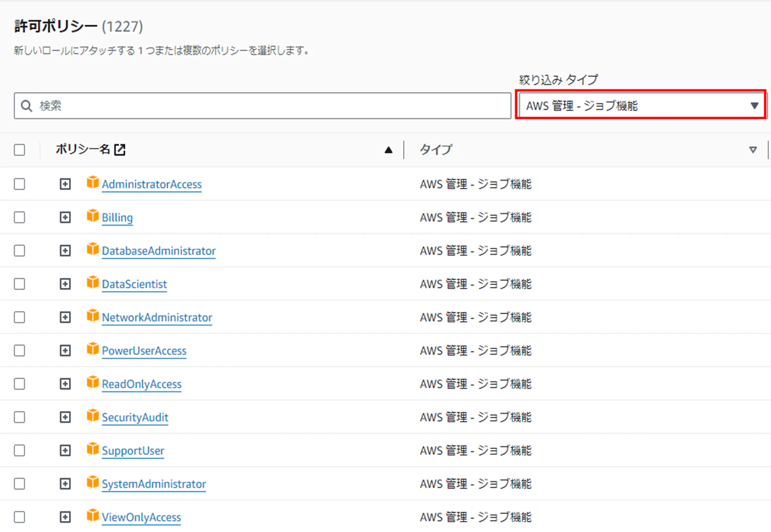Image resolution: width=771 pixels, height=532 pixels.
Task: Follow the ReadOnlyAccess policy link
Action: 141,384
